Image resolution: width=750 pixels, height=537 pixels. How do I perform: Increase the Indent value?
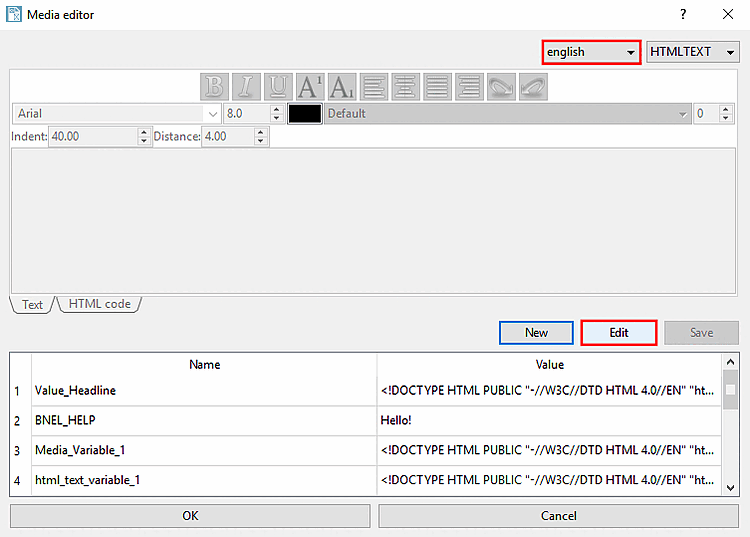[x=144, y=132]
